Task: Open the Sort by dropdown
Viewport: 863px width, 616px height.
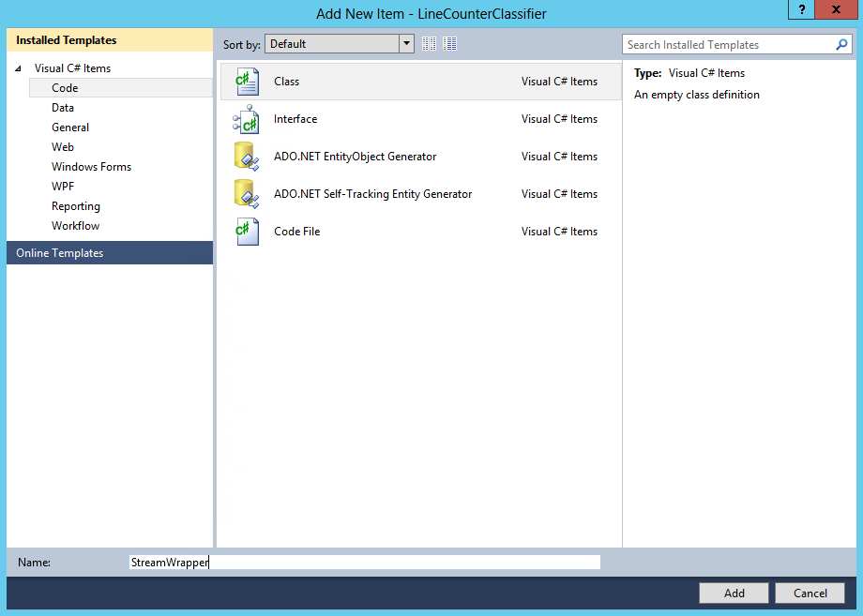Action: [406, 43]
